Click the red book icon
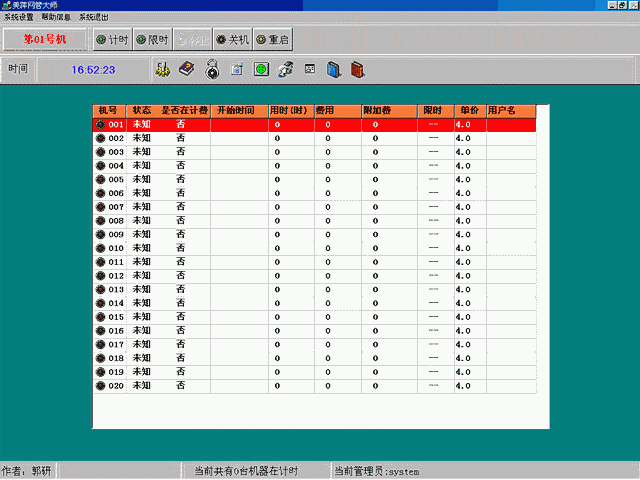This screenshot has width=640, height=480. tap(358, 70)
